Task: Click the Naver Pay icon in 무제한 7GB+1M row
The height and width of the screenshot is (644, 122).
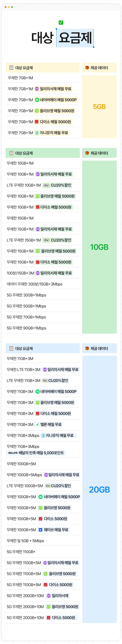Action: click(x=37, y=100)
